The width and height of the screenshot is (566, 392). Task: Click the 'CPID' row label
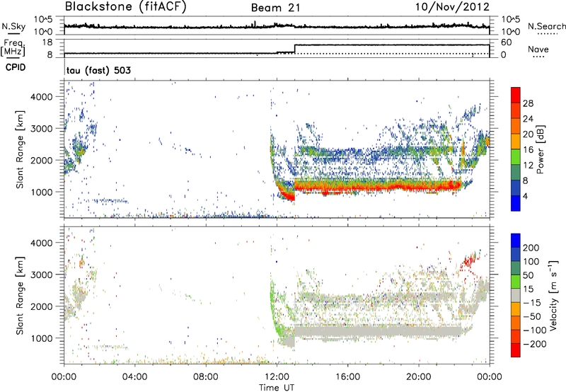[x=16, y=67]
